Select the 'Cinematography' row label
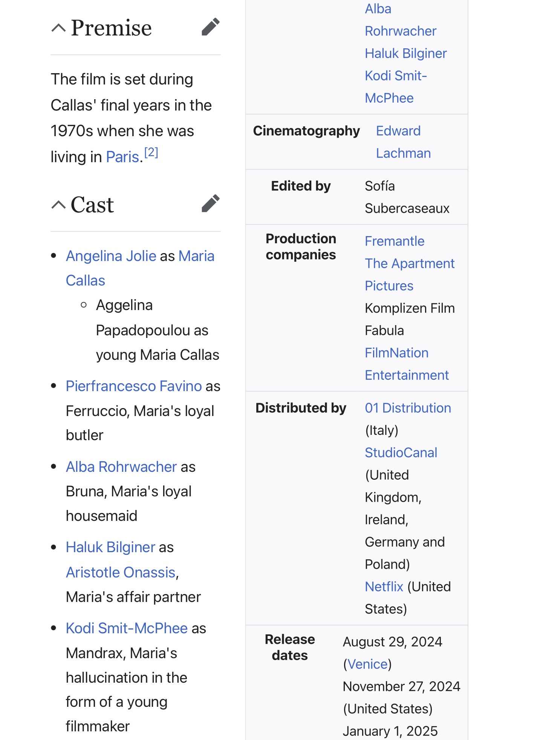This screenshot has width=560, height=740. click(306, 131)
